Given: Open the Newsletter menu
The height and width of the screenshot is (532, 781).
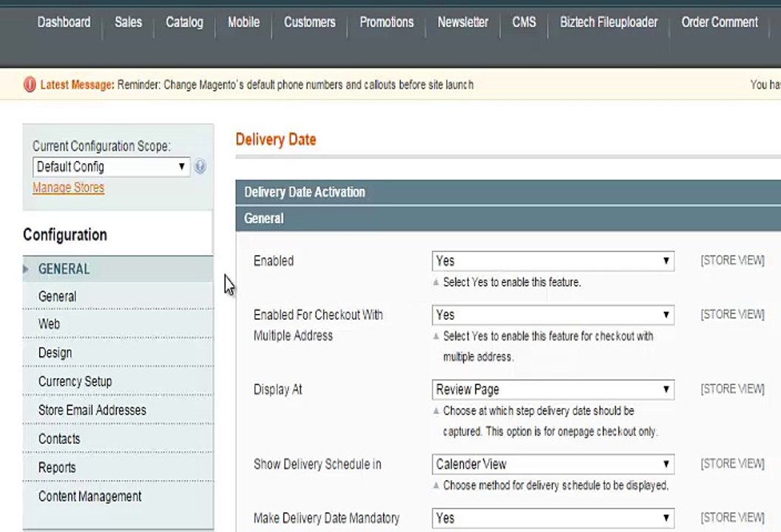Looking at the screenshot, I should pyautogui.click(x=463, y=22).
